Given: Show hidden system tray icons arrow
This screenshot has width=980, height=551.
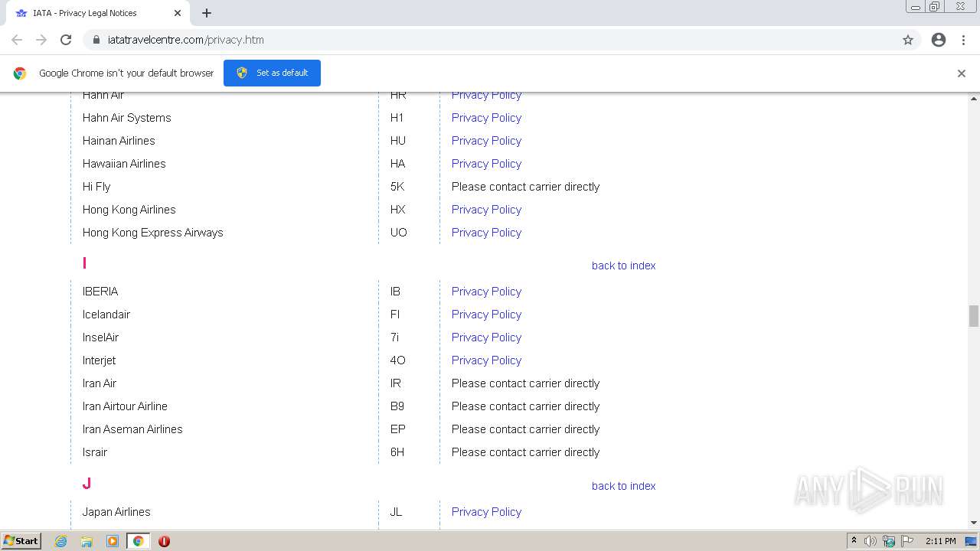Looking at the screenshot, I should tap(854, 541).
